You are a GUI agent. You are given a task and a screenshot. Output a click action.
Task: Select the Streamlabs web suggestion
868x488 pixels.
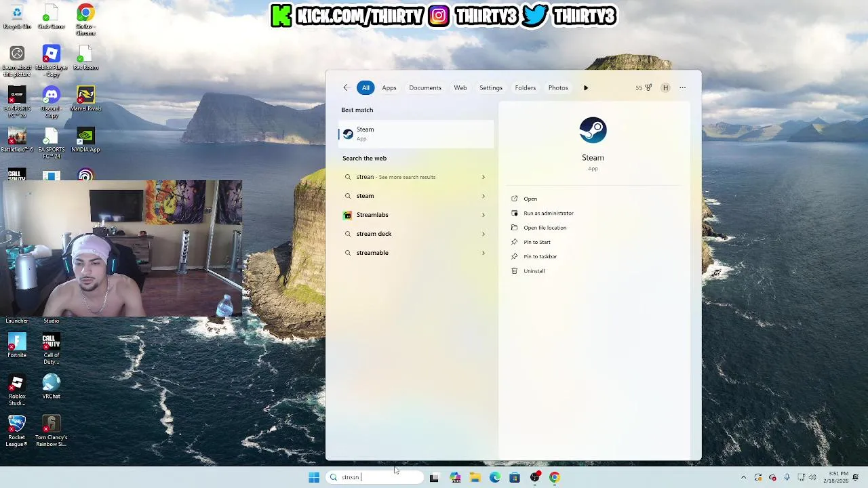[x=416, y=215]
